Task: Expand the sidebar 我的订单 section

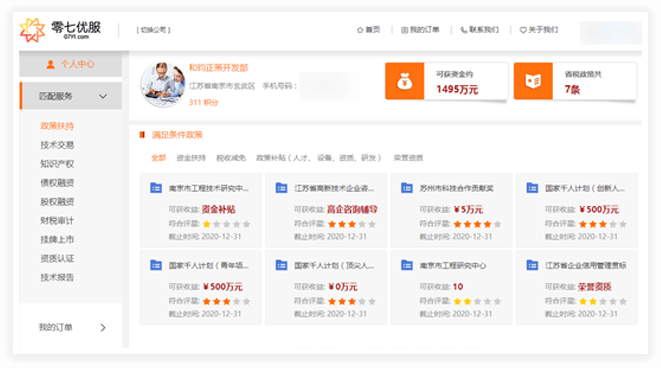Action: (70, 327)
